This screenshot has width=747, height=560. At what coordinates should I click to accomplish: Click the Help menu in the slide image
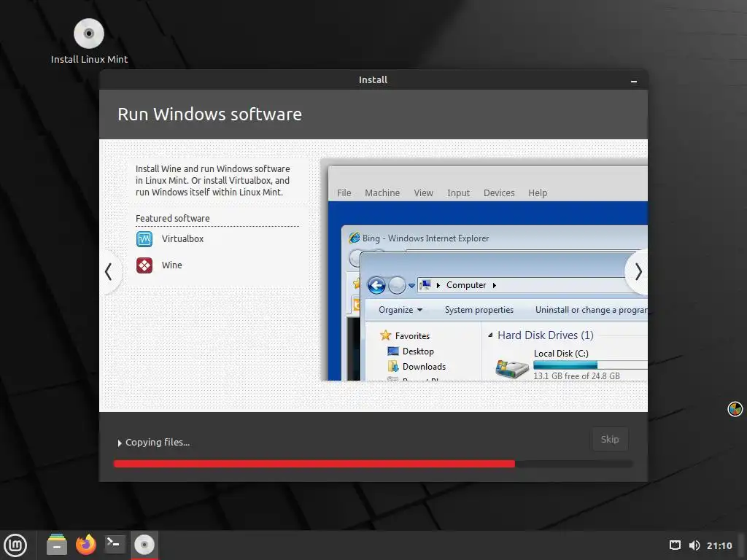(x=538, y=192)
